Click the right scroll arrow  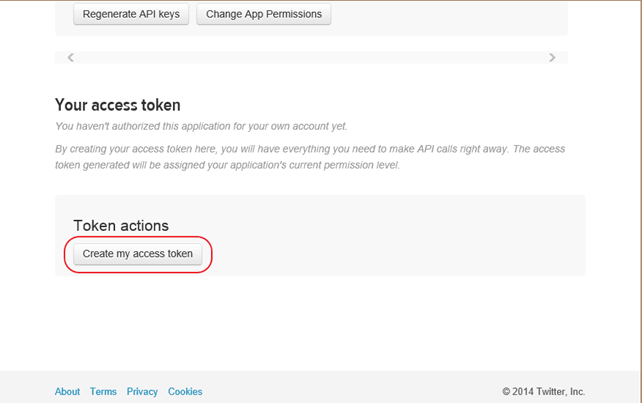coord(552,58)
